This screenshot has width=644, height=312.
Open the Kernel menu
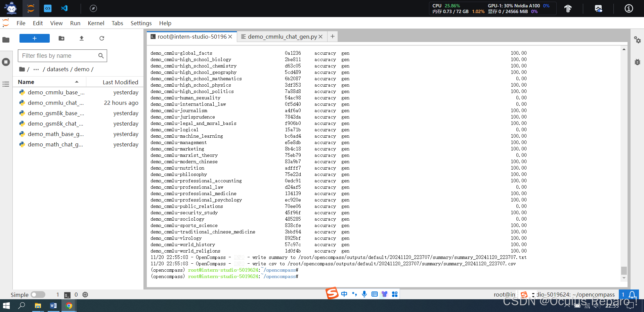[x=96, y=23]
